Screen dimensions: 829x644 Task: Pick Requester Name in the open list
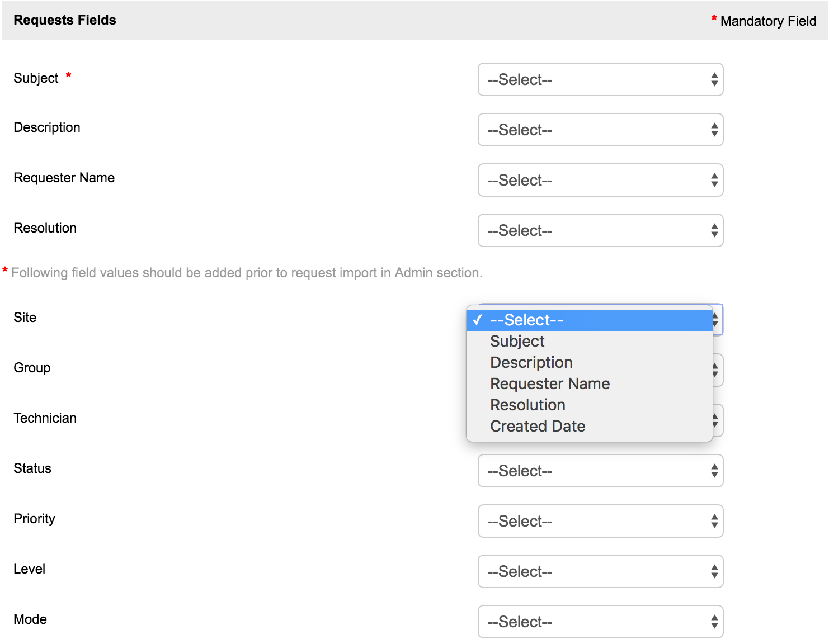pyautogui.click(x=550, y=384)
